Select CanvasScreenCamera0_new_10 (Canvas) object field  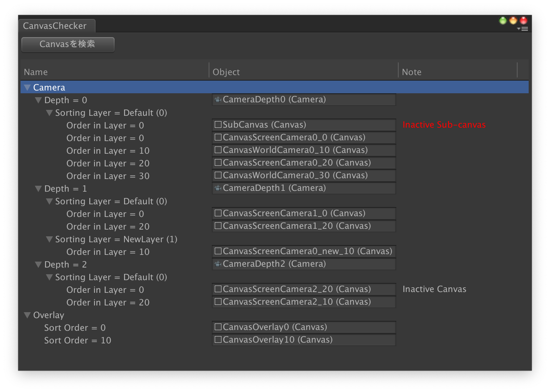(304, 251)
